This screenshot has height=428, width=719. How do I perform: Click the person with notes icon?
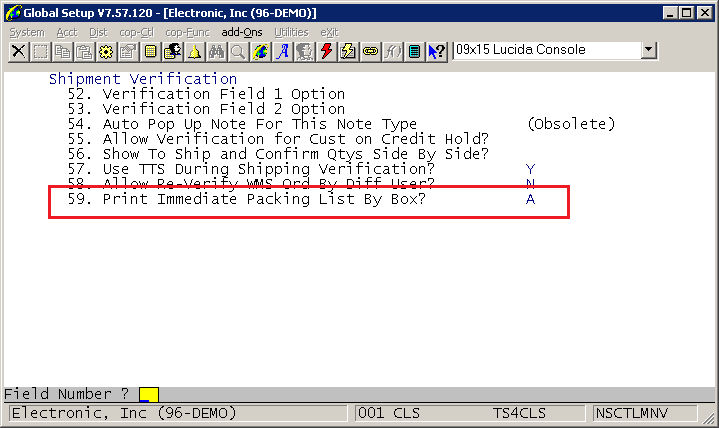tap(172, 51)
